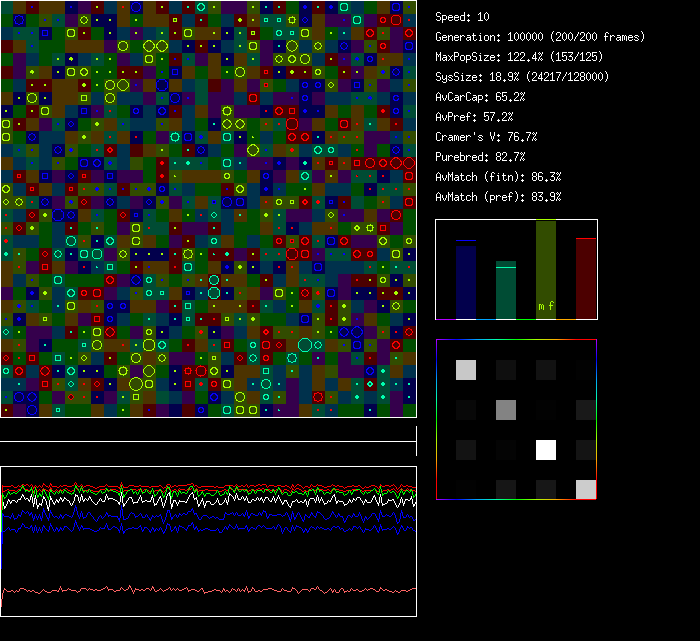
Task: Click the gray matrix cell in the second row
Action: (506, 409)
